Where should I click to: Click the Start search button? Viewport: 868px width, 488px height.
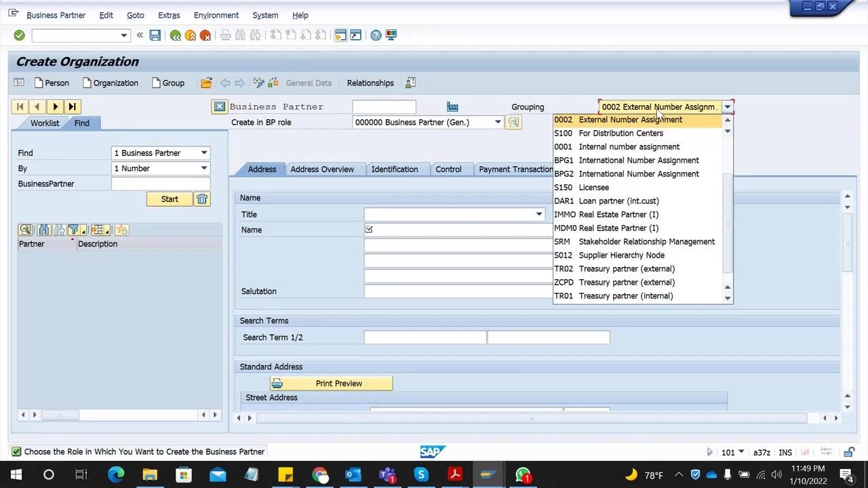pos(170,199)
